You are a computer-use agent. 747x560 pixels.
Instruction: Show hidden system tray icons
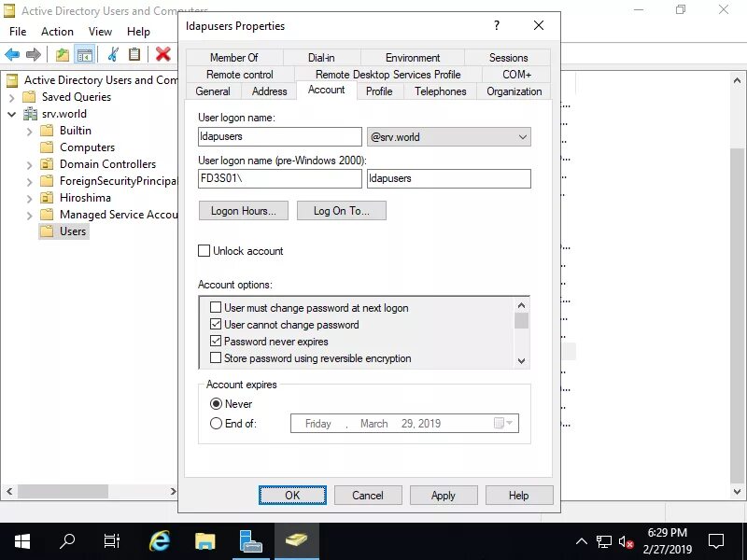pyautogui.click(x=581, y=541)
